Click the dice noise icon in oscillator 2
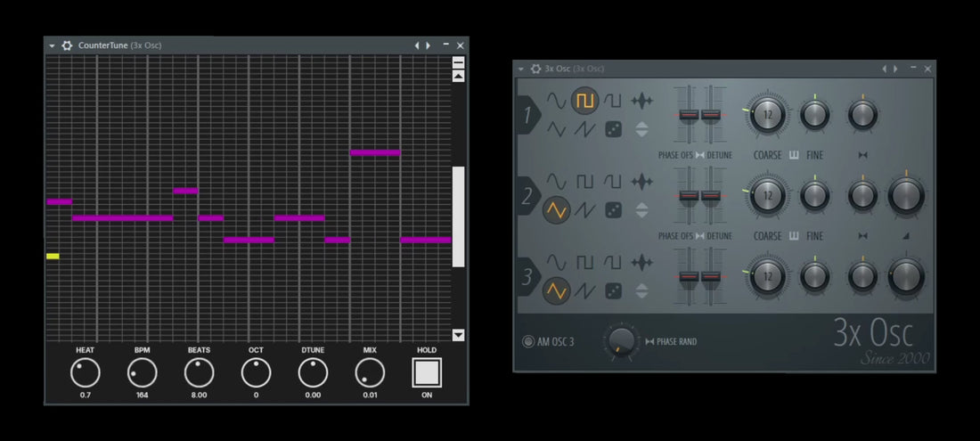This screenshot has height=441, width=980. point(613,210)
